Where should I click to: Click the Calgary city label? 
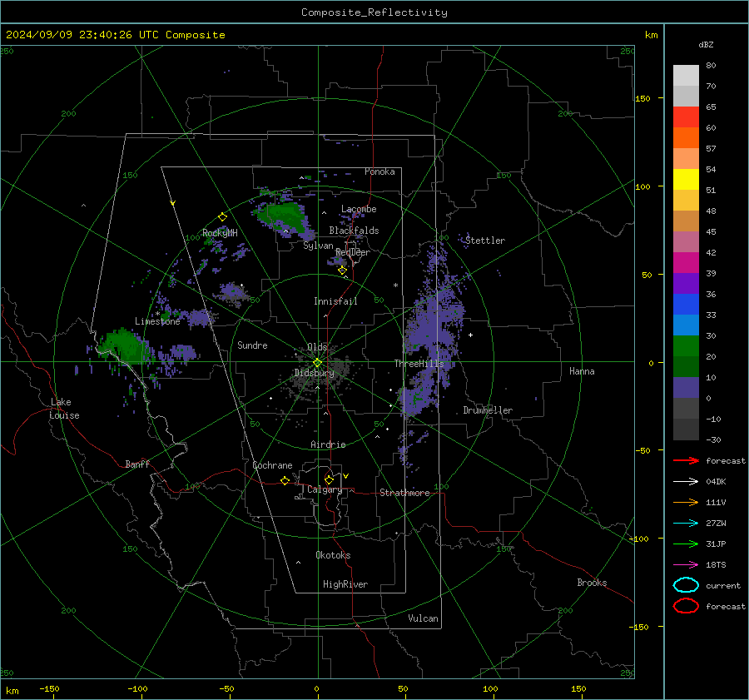(325, 489)
